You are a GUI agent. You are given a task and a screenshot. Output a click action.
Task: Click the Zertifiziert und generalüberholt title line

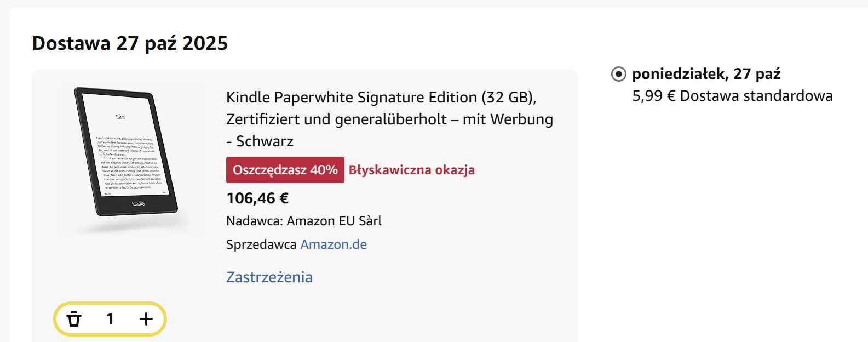pos(389,119)
